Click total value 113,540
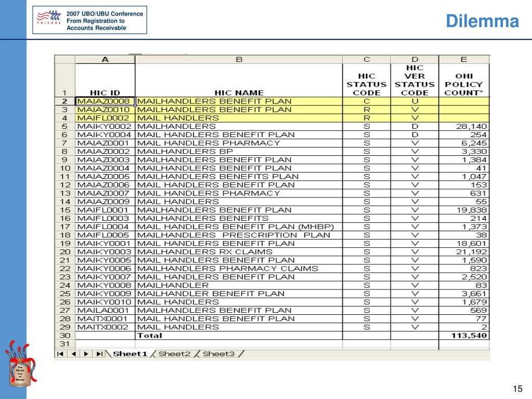This screenshot has width=532, height=399. pos(464,336)
